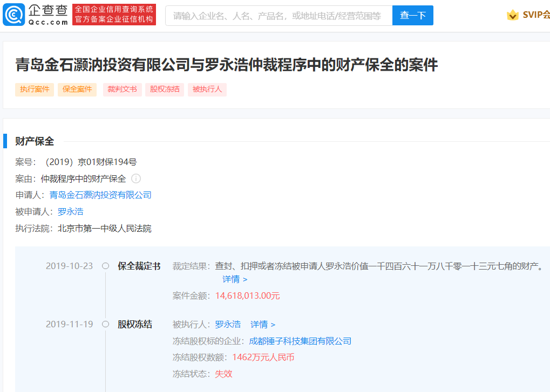The image size is (550, 392).
Task: Click the 股权冻结 timeline entry title
Action: click(x=135, y=325)
